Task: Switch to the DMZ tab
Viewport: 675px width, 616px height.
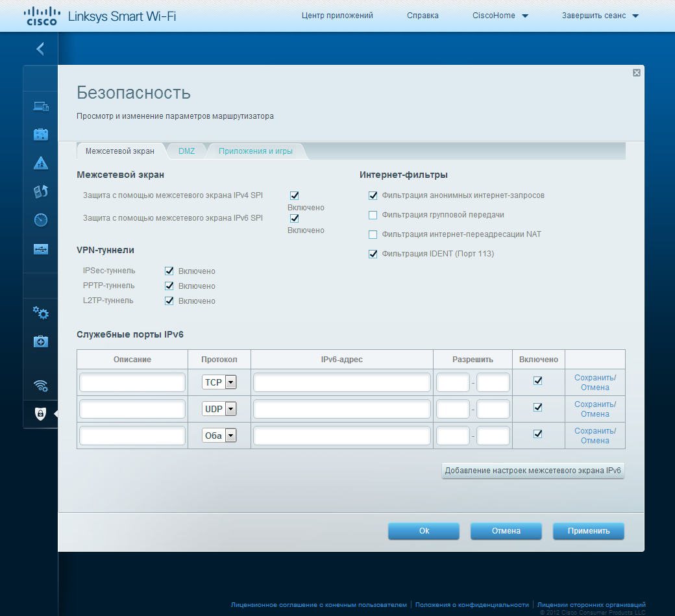Action: pyautogui.click(x=186, y=151)
